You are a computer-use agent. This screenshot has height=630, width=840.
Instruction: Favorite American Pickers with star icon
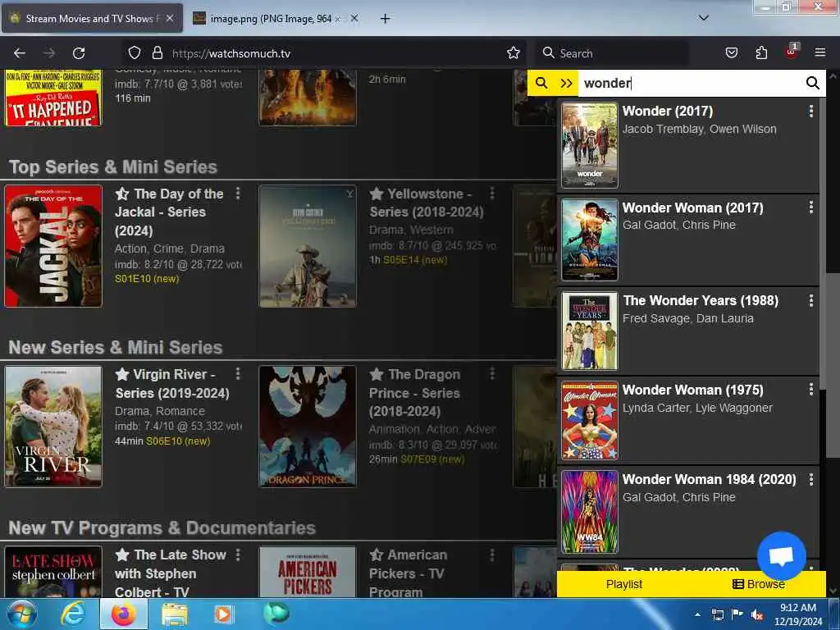(x=377, y=555)
